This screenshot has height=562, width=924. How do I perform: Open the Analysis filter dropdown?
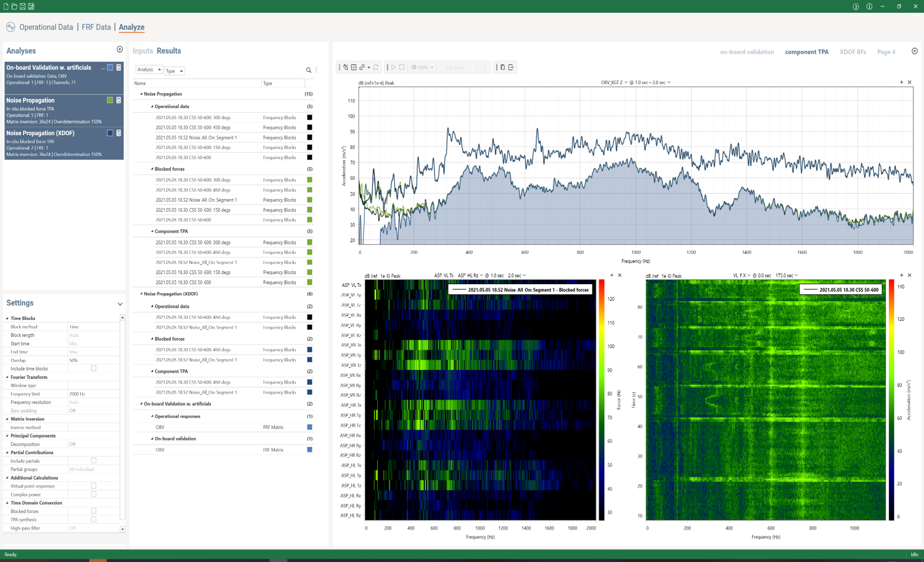149,70
